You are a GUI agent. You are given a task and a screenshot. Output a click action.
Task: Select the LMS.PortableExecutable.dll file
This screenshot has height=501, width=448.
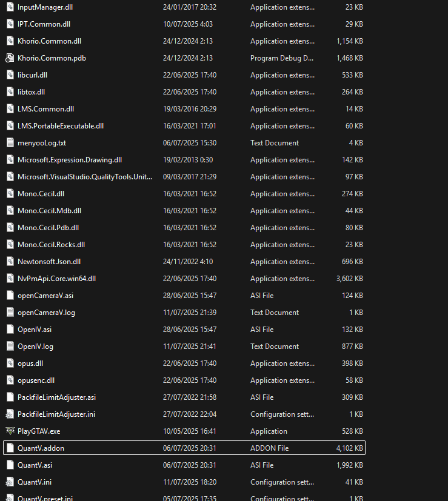click(61, 126)
